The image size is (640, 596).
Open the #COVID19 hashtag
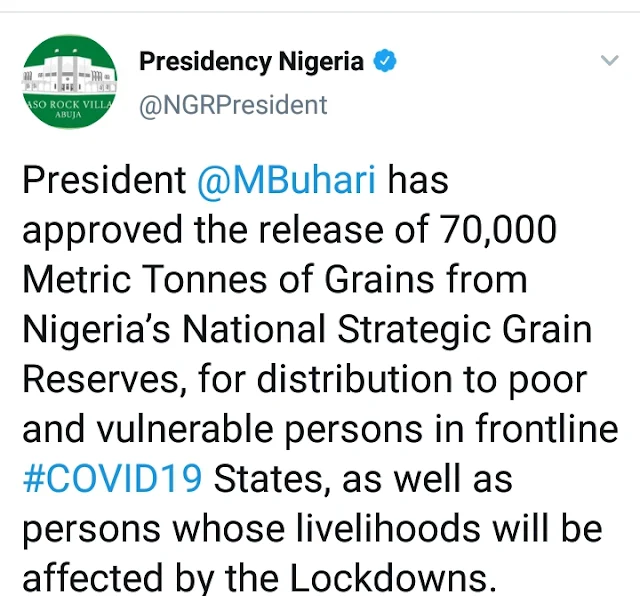pos(111,480)
